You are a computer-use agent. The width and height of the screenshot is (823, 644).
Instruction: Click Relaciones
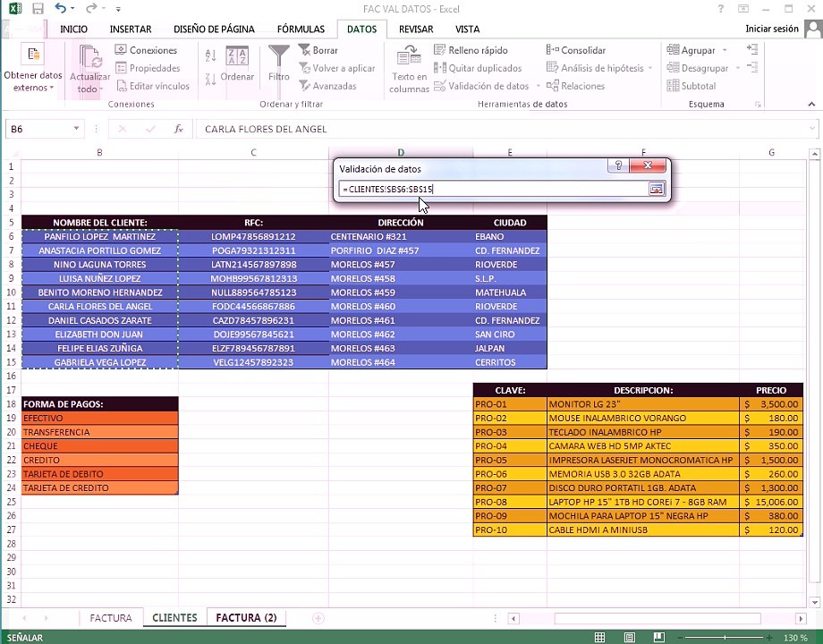pyautogui.click(x=576, y=86)
